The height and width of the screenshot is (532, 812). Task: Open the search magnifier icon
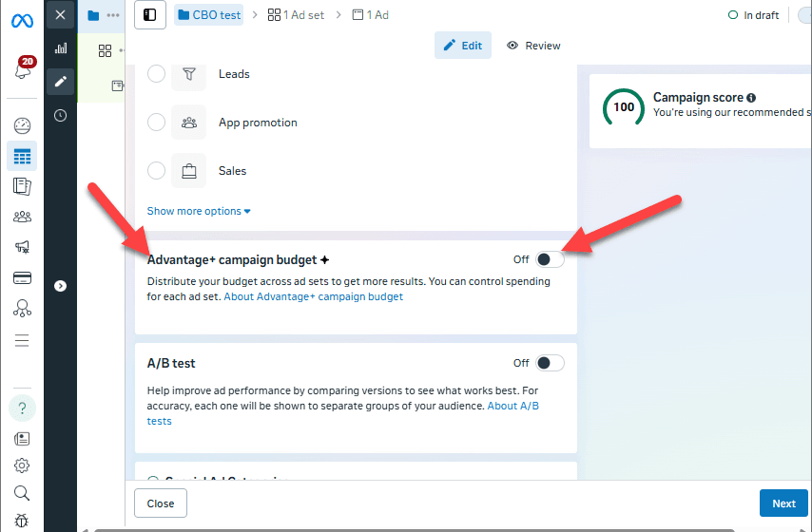(x=22, y=493)
